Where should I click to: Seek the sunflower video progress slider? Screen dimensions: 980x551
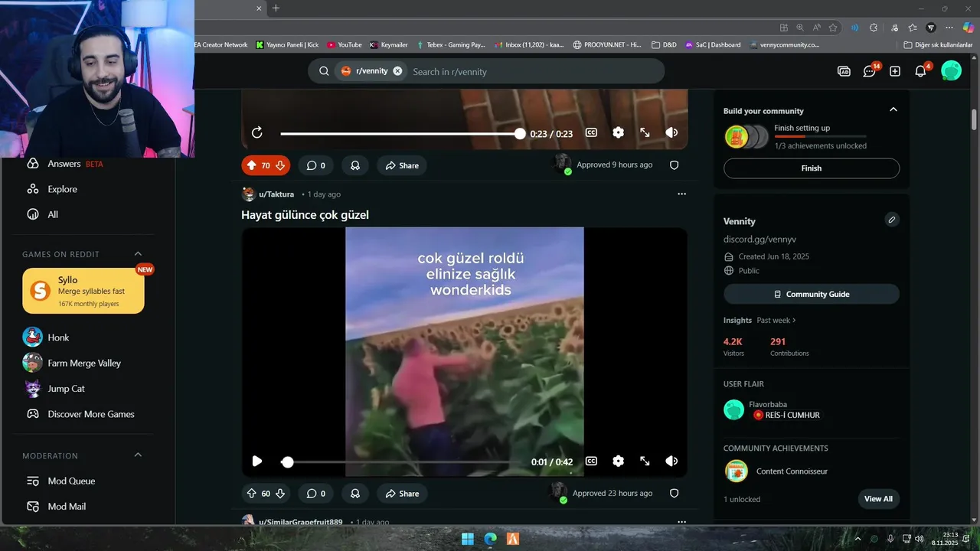point(287,462)
